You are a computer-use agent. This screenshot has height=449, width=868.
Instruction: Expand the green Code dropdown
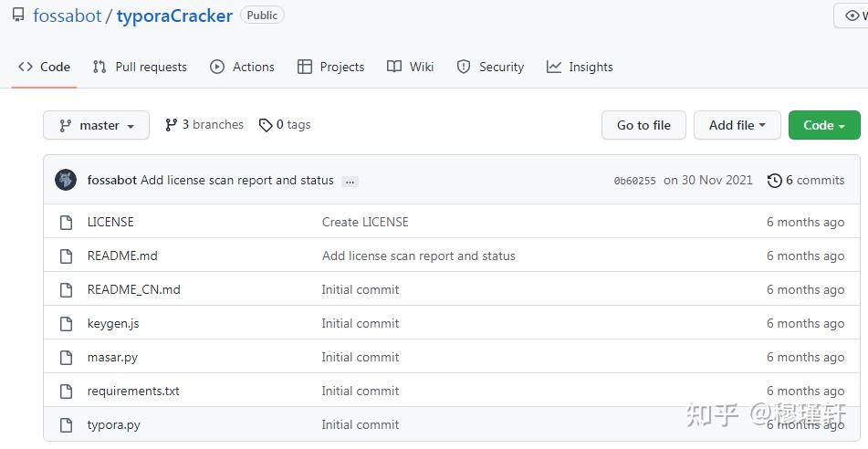[823, 126]
